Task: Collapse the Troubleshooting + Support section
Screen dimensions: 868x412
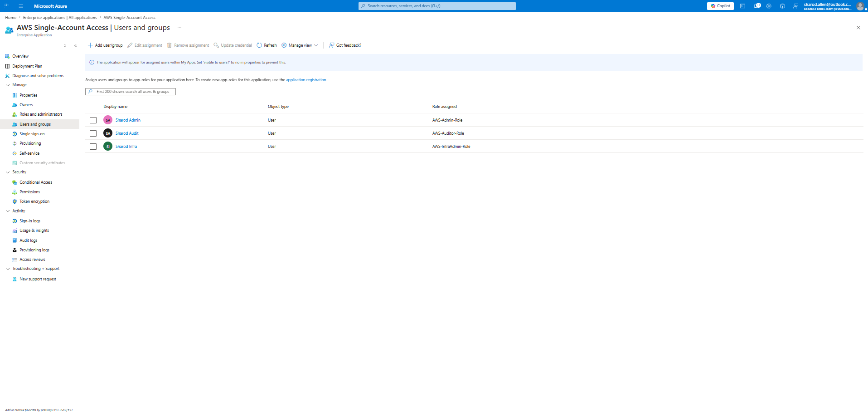Action: tap(8, 269)
